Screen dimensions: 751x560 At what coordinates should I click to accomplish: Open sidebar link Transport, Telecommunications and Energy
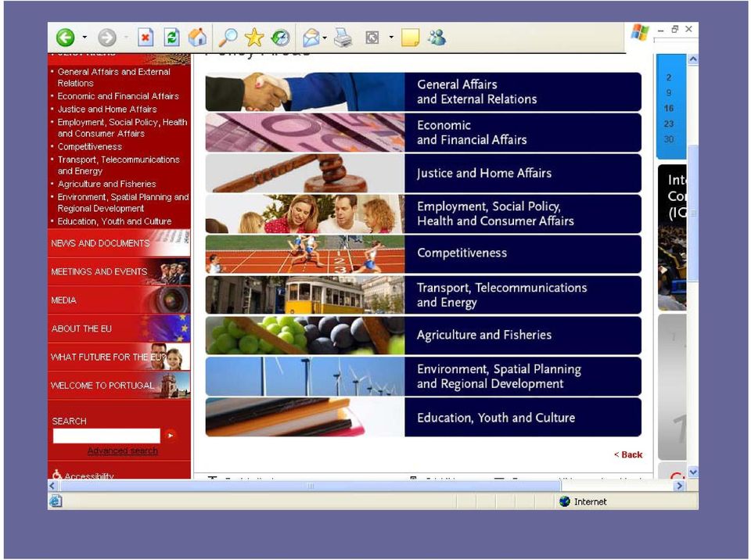coord(119,165)
